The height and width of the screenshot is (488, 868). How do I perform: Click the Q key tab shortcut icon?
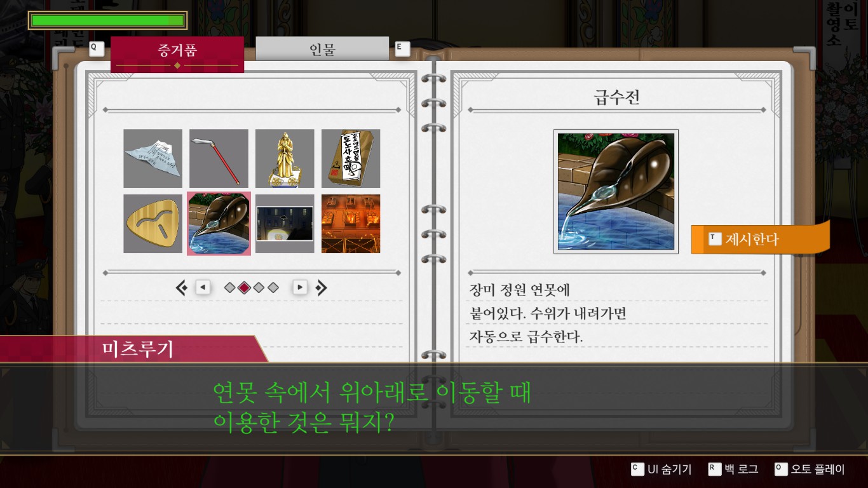pos(96,48)
